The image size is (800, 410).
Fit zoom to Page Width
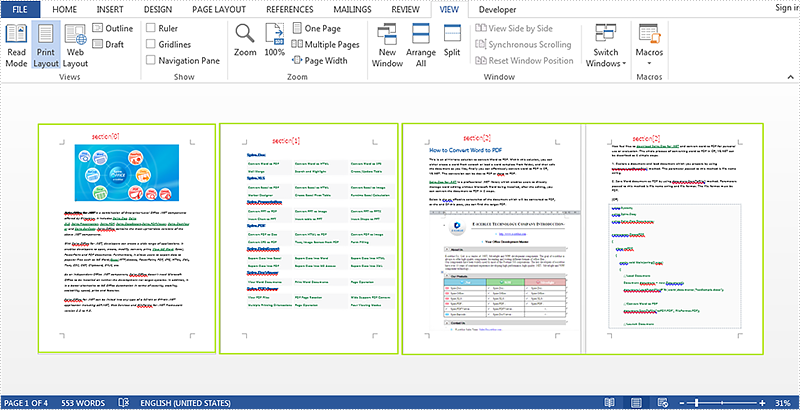click(320, 61)
